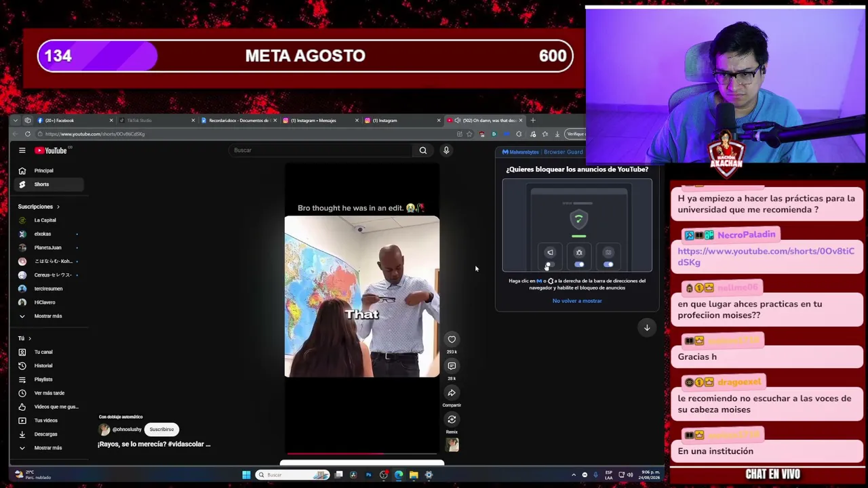Switch to the Instagram Mensajes tab
The height and width of the screenshot is (488, 868).
tap(321, 121)
